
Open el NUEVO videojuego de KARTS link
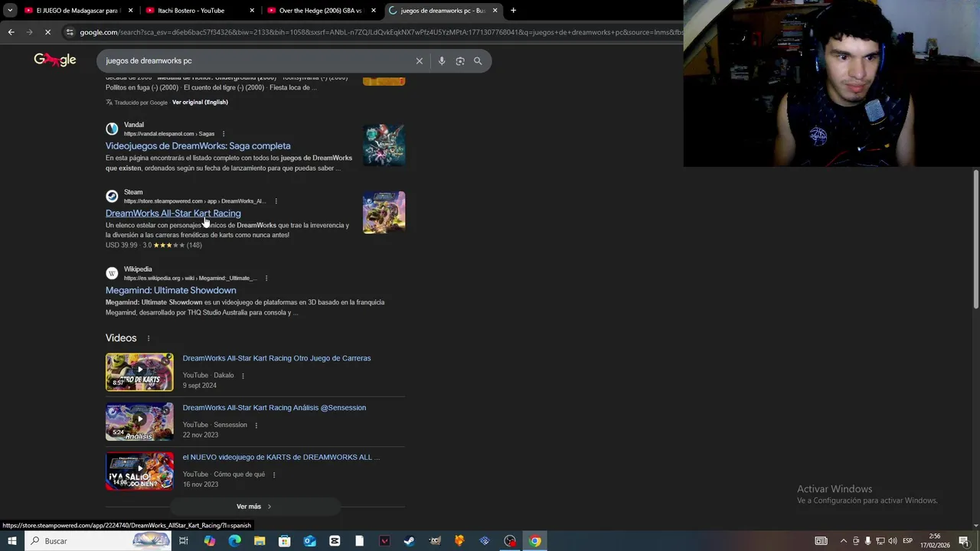[281, 457]
